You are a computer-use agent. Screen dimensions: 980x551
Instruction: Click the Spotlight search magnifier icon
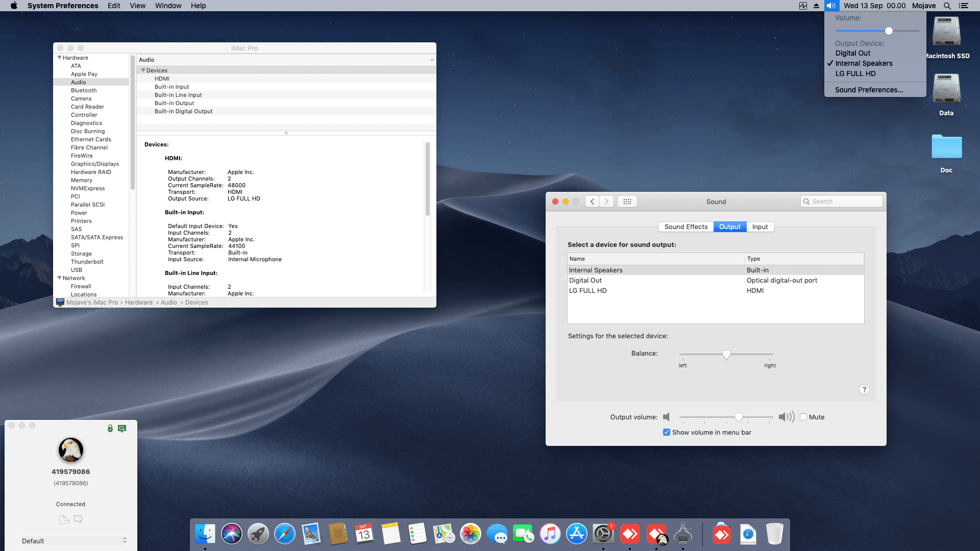click(947, 6)
